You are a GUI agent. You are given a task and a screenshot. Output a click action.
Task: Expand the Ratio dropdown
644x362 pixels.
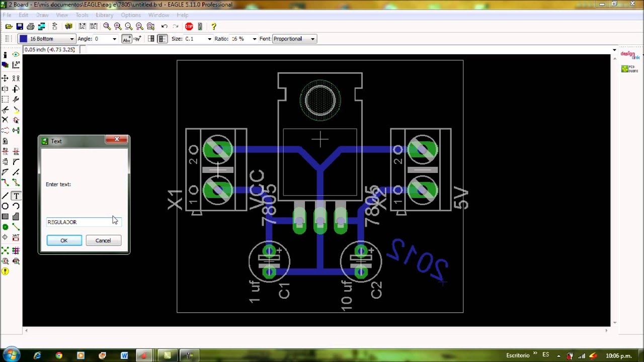tap(254, 39)
